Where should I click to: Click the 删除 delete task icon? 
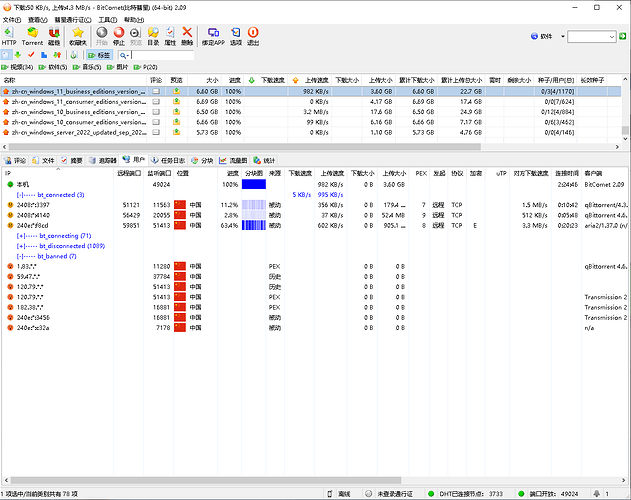[x=187, y=35]
